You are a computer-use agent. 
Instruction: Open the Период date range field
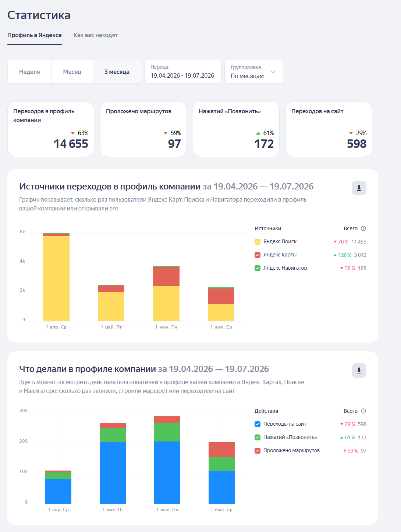point(183,72)
